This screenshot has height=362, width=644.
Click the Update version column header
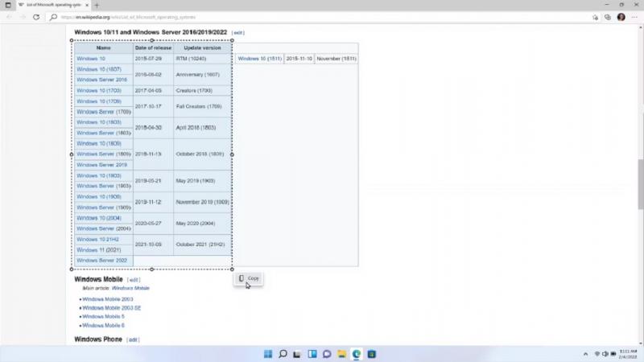point(203,48)
